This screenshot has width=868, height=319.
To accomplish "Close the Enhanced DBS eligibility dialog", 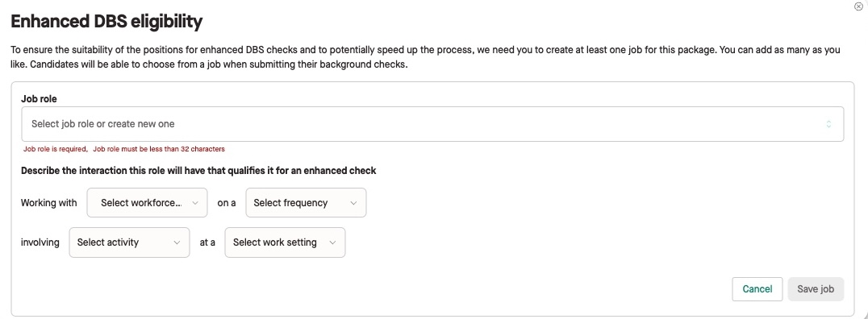I will click(858, 6).
